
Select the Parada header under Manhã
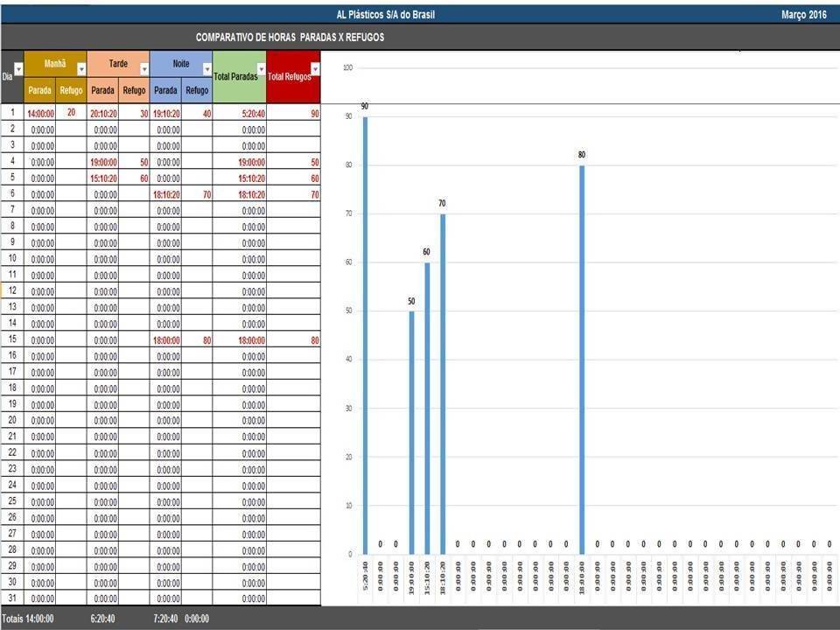(39, 90)
